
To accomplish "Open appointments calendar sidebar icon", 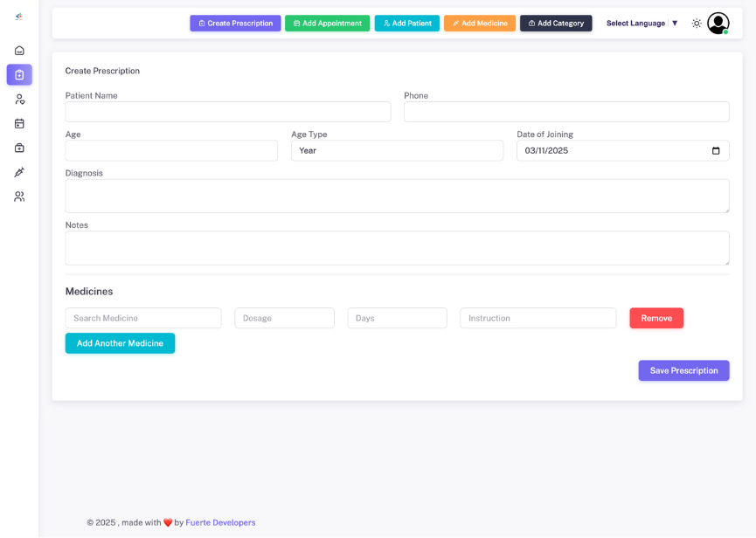I will (19, 124).
